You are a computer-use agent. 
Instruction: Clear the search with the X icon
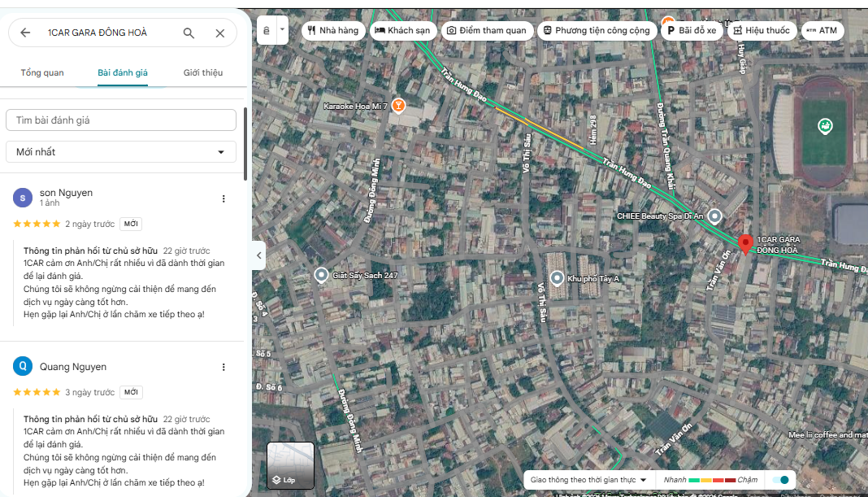tap(220, 33)
